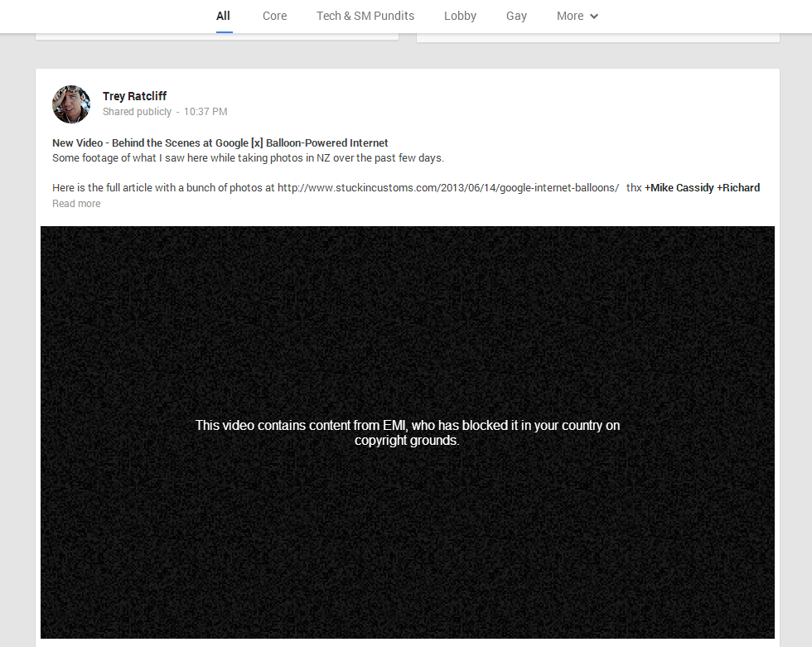Switch to the All tab

[223, 16]
